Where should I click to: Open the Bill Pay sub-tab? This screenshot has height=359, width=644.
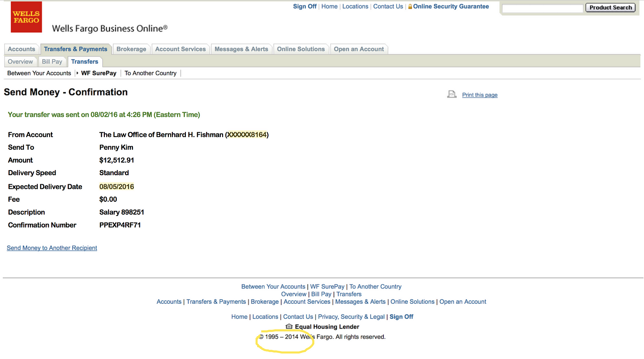(52, 62)
